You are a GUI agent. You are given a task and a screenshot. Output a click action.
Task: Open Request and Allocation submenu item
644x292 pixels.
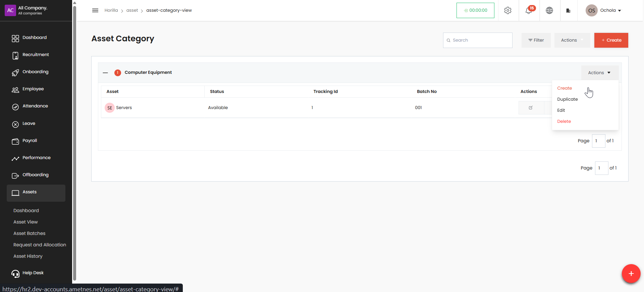tap(40, 245)
